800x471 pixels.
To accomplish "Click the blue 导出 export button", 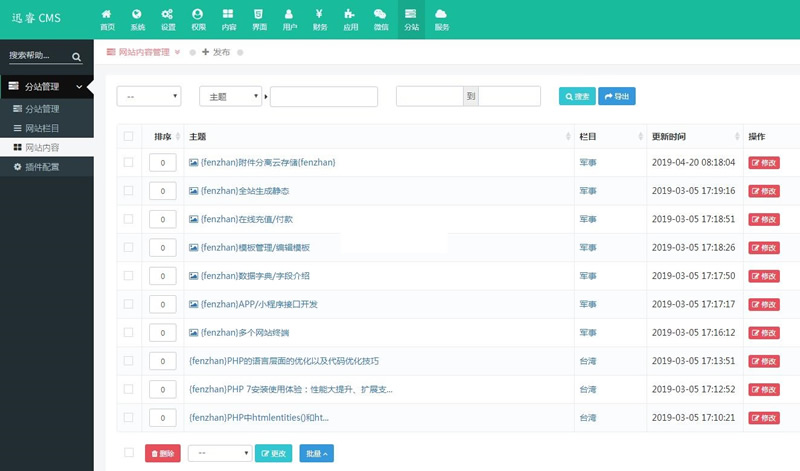I will (616, 96).
